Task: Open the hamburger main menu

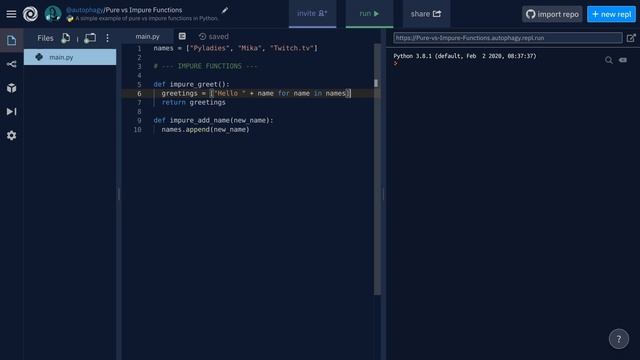Action: click(11, 14)
